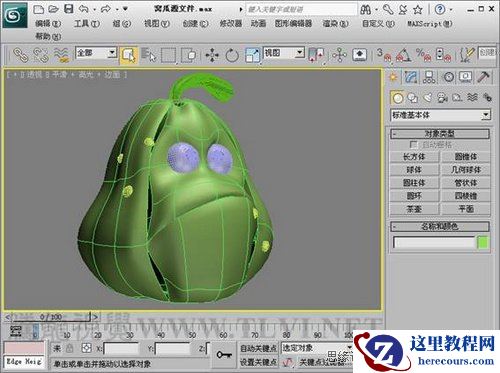Open the 视图 reference coordinate dropdown

284,53
